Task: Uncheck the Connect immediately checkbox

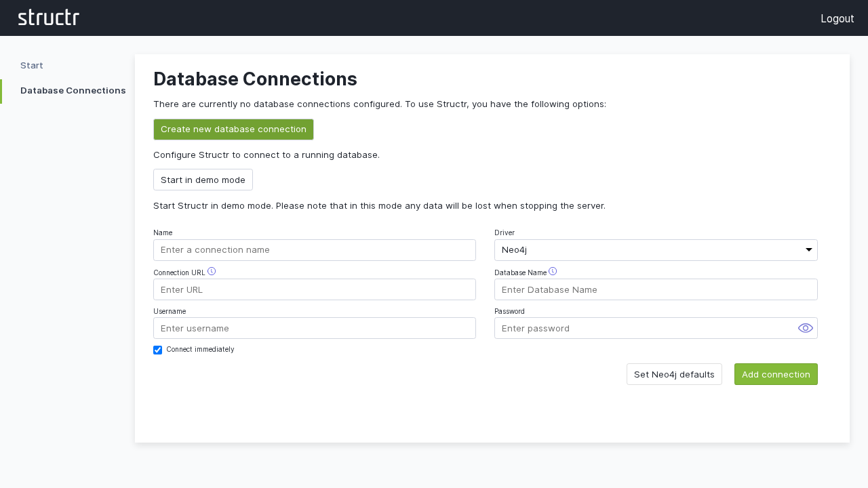Action: pyautogui.click(x=157, y=350)
